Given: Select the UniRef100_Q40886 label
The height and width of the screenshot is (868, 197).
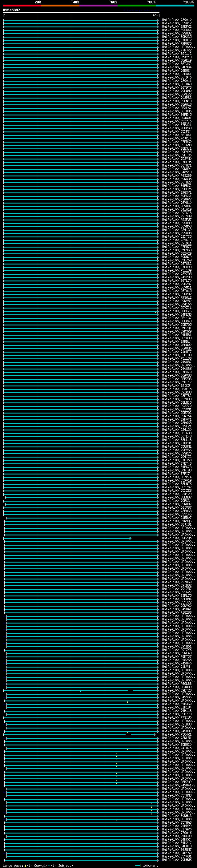Looking at the screenshot, I should (176, 369).
